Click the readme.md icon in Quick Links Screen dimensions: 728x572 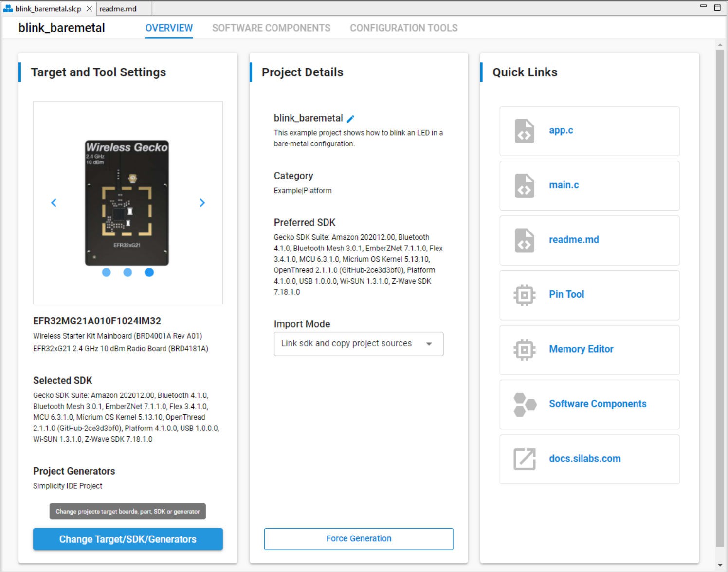pos(524,241)
